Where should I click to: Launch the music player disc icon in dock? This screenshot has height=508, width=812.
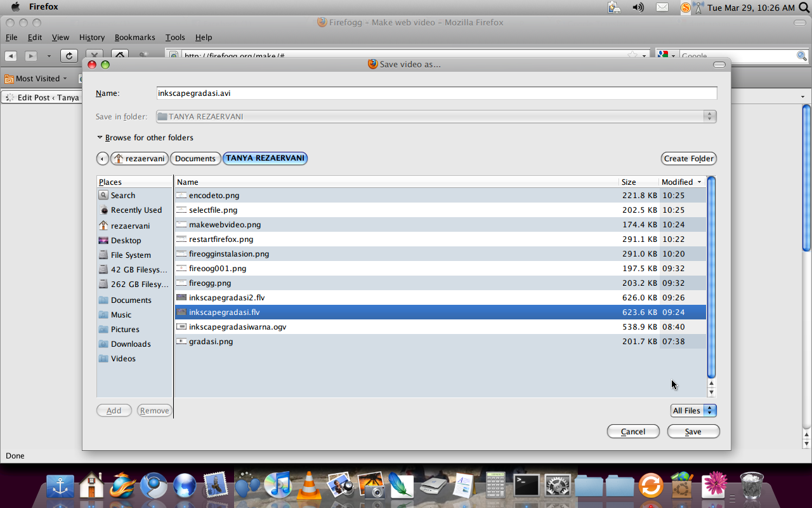278,486
